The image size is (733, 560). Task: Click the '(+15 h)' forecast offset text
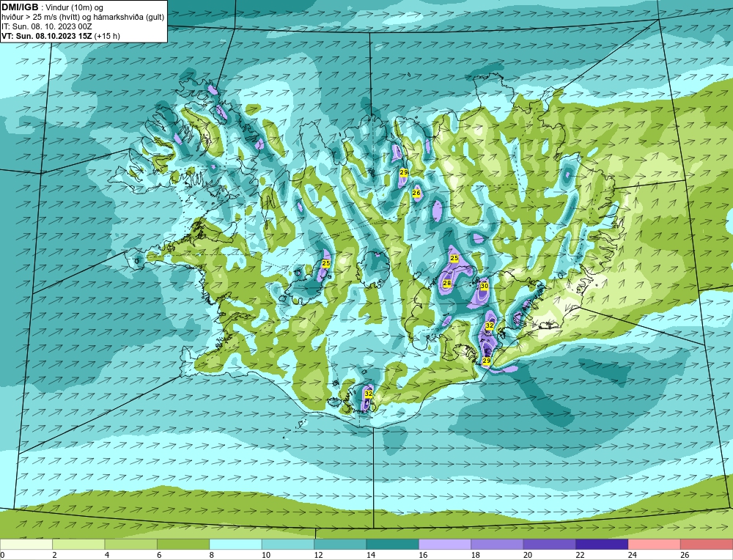107,36
